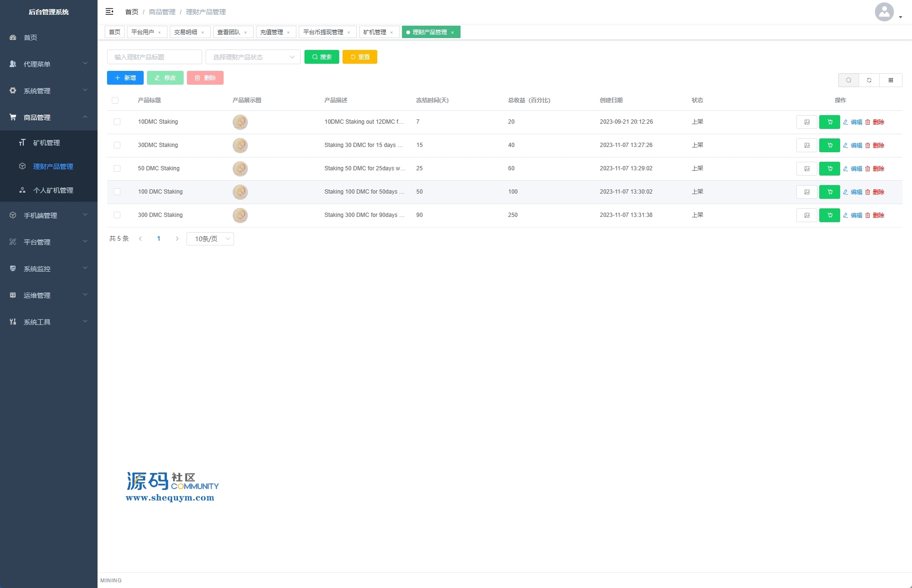The image size is (912, 588).
Task: Click green cart icon for 300 DMC Staking
Action: pyautogui.click(x=829, y=216)
